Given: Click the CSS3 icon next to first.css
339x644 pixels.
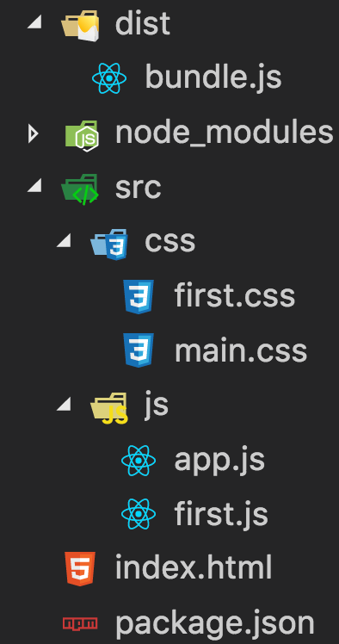Looking at the screenshot, I should click(139, 296).
